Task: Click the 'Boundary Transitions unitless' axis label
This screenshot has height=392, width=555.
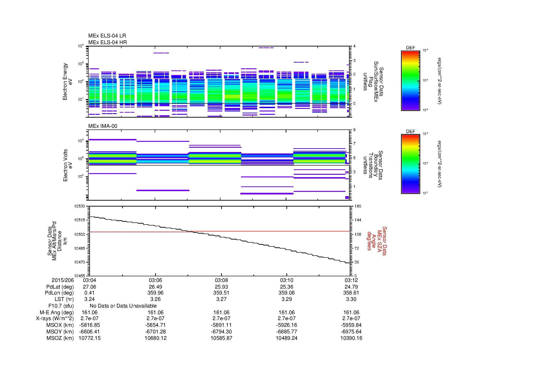Action: click(x=373, y=166)
